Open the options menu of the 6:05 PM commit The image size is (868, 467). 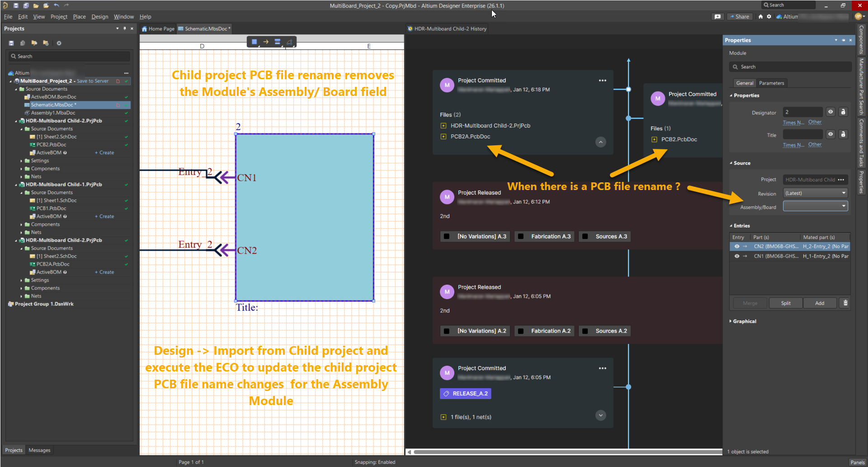click(x=602, y=368)
